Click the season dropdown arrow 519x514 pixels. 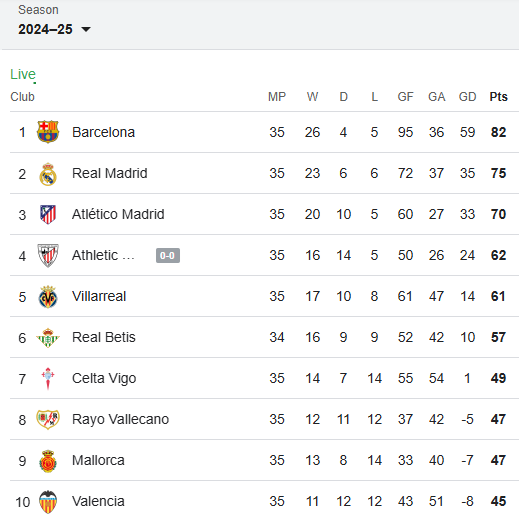(86, 30)
